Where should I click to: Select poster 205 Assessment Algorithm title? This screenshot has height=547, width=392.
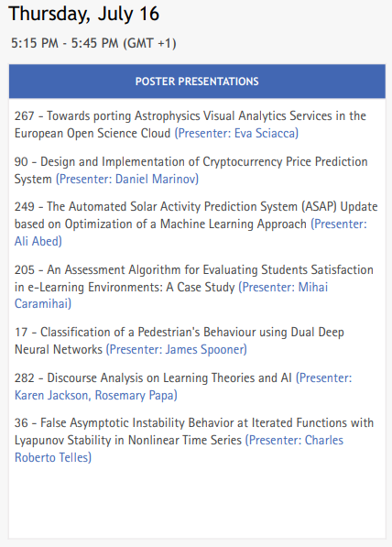click(194, 279)
